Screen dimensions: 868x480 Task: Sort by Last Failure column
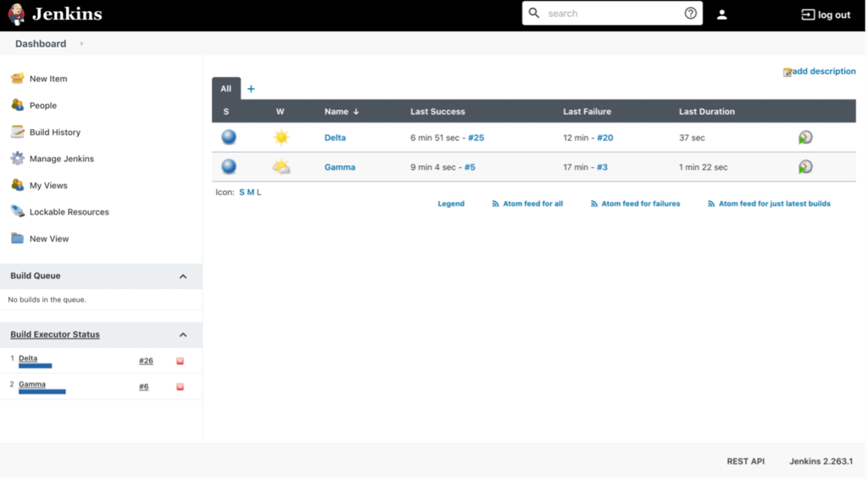587,111
